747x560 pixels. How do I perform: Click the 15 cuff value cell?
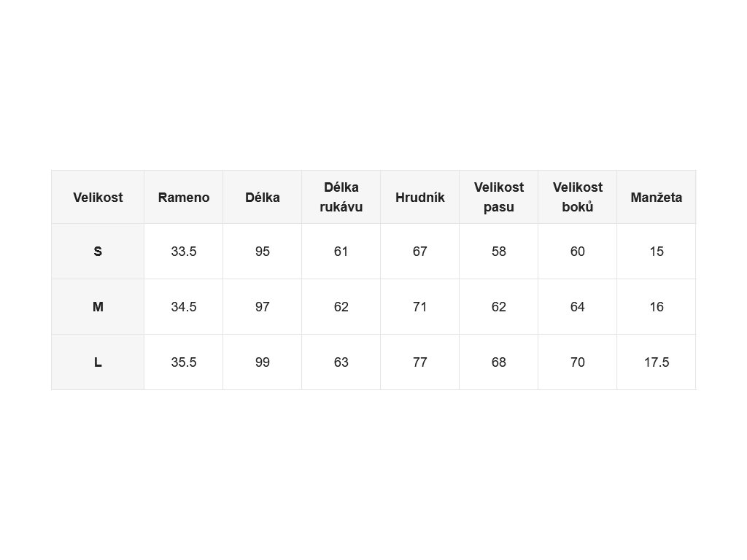[657, 252]
